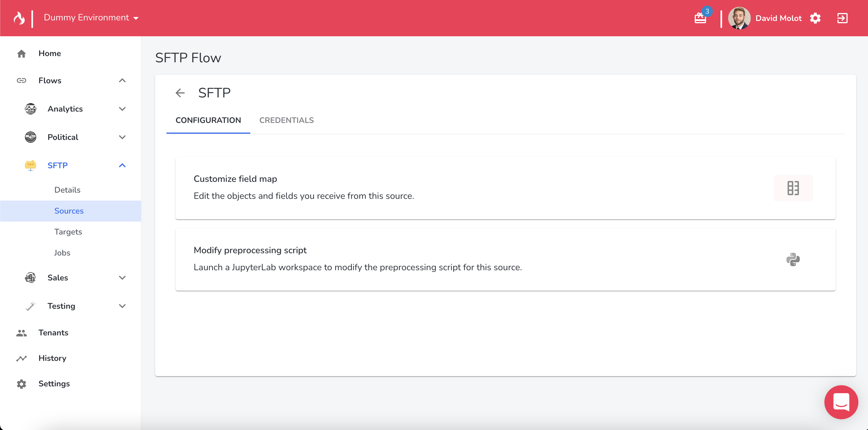Open Jobs under SFTP
The height and width of the screenshot is (430, 868).
[62, 253]
